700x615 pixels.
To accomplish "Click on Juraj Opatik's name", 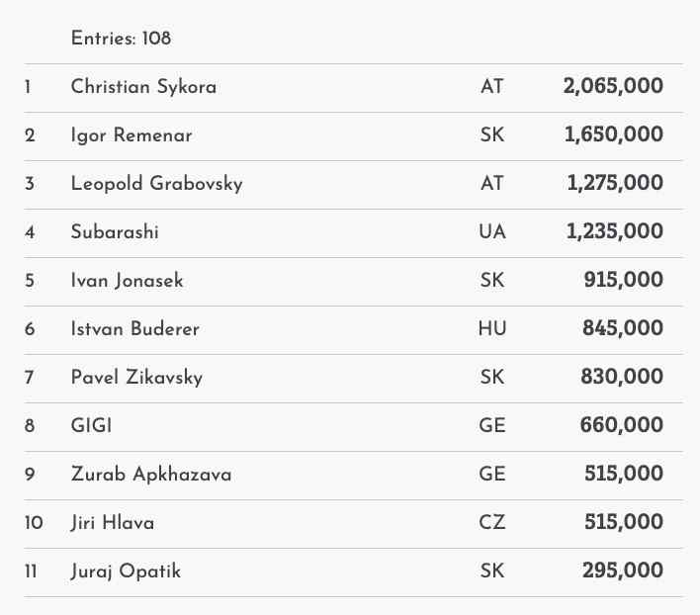I will pyautogui.click(x=126, y=571).
